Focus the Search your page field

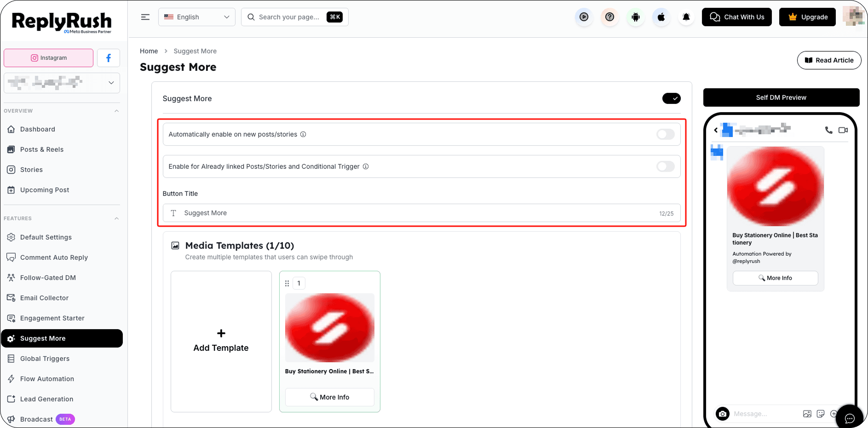[x=295, y=17]
